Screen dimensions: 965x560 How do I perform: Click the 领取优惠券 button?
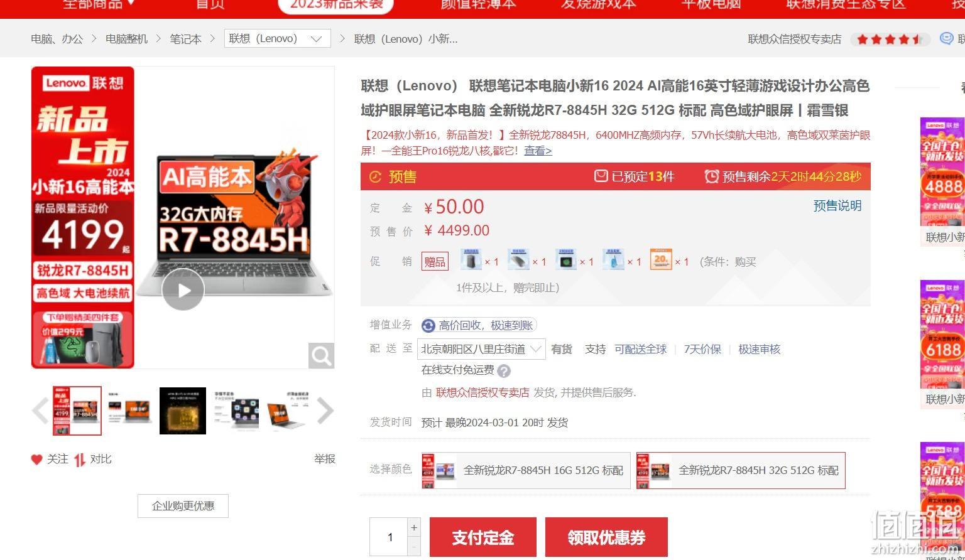pos(606,537)
